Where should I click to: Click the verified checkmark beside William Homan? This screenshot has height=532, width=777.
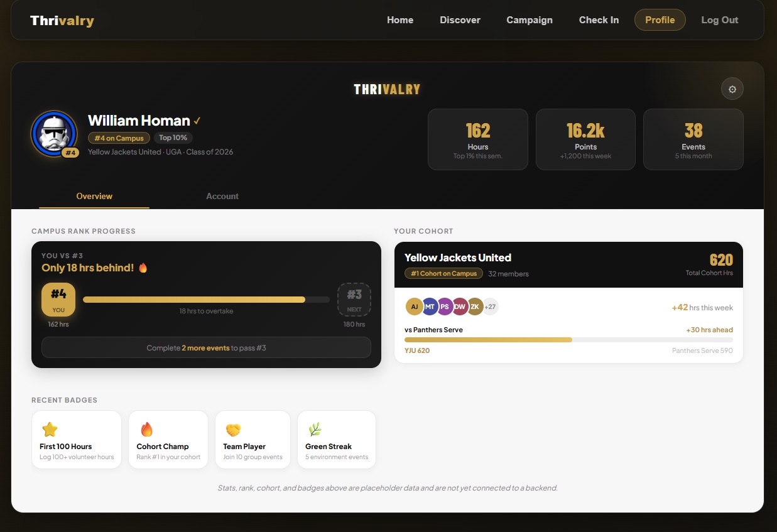[197, 121]
